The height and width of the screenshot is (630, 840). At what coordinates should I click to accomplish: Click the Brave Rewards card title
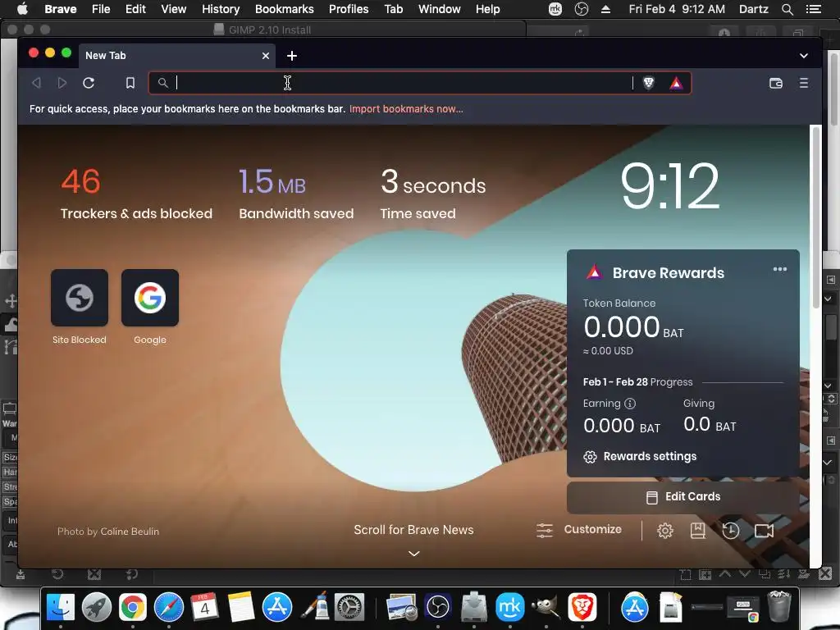[668, 273]
